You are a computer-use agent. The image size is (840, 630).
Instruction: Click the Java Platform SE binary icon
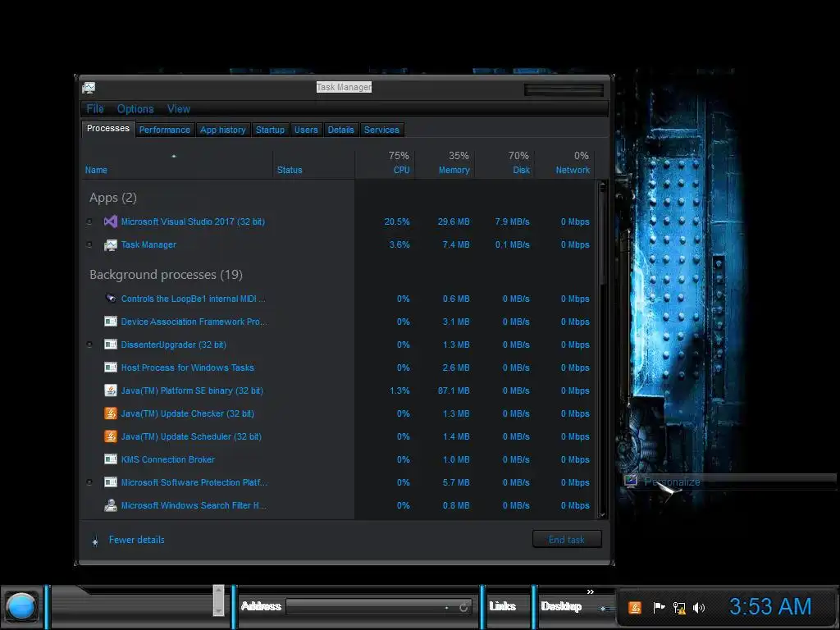pyautogui.click(x=111, y=390)
